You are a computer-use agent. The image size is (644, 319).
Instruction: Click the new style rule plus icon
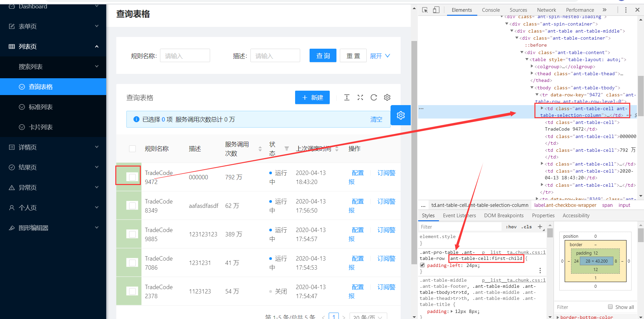tap(540, 227)
